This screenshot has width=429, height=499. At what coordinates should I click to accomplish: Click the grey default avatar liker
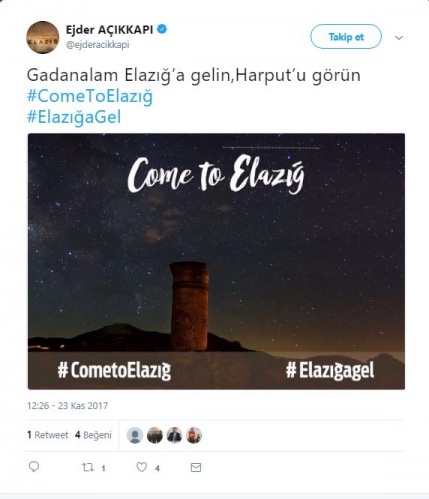tap(135, 435)
